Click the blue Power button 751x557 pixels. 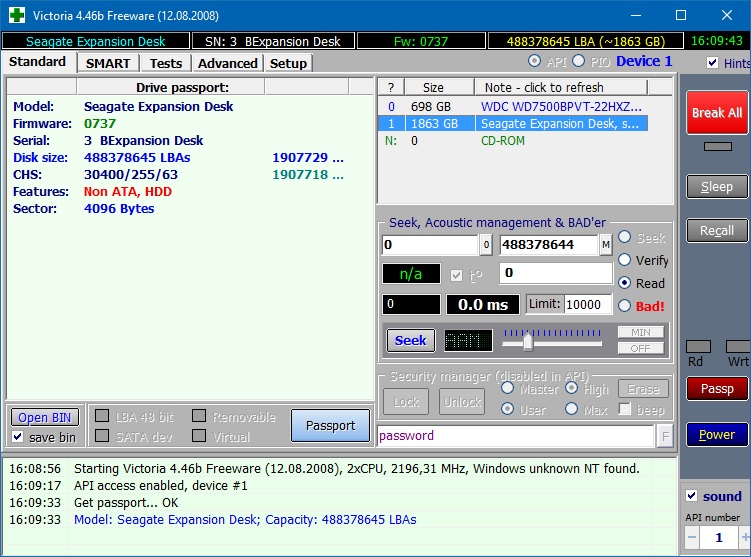click(x=717, y=434)
